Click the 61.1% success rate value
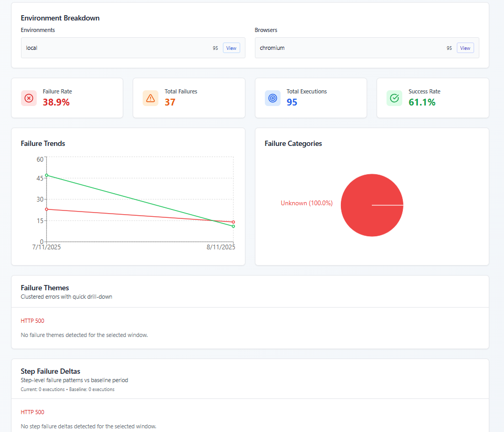Viewport: 504px width, 432px height. (x=422, y=102)
